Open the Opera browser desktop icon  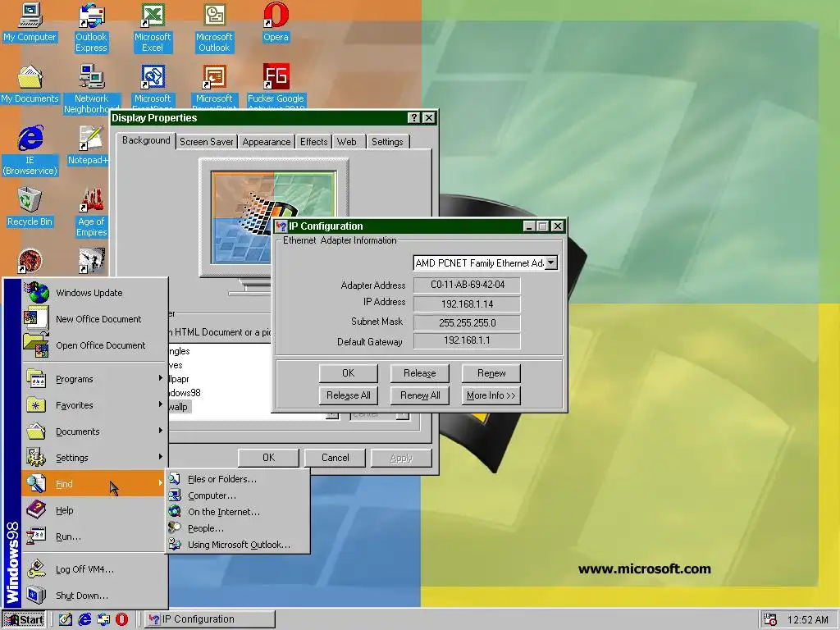tap(276, 22)
